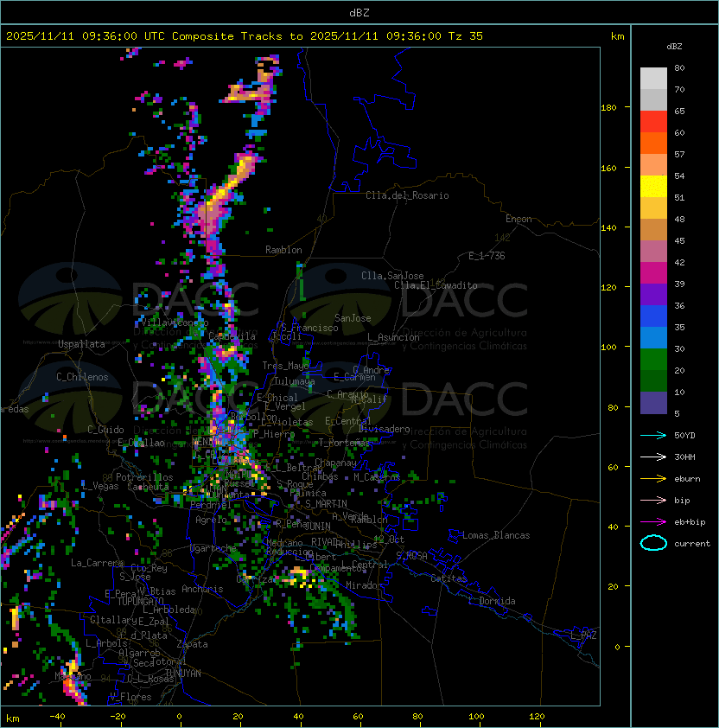Click the 'L_Asuncion' map label
Screen dimensions: 719x728
[393, 337]
